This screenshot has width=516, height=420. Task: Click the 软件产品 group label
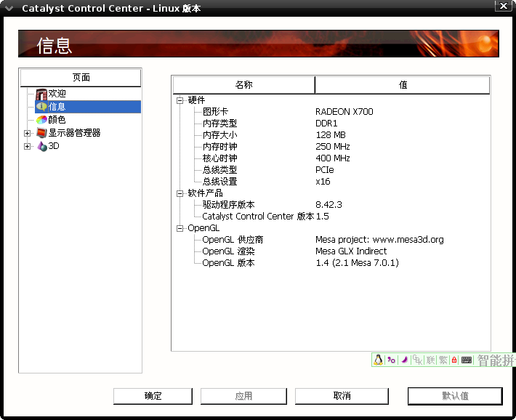point(205,193)
